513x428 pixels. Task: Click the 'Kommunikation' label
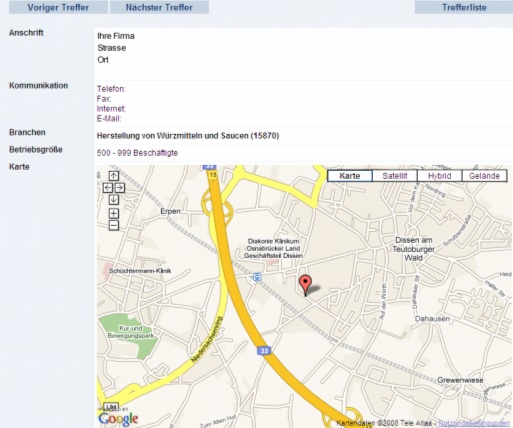click(x=39, y=86)
